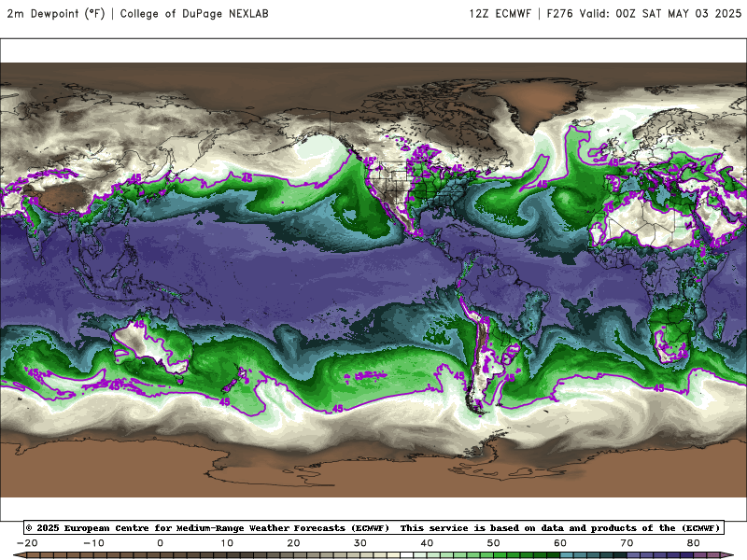Click the "12Z ECMWF" model run label

point(500,13)
